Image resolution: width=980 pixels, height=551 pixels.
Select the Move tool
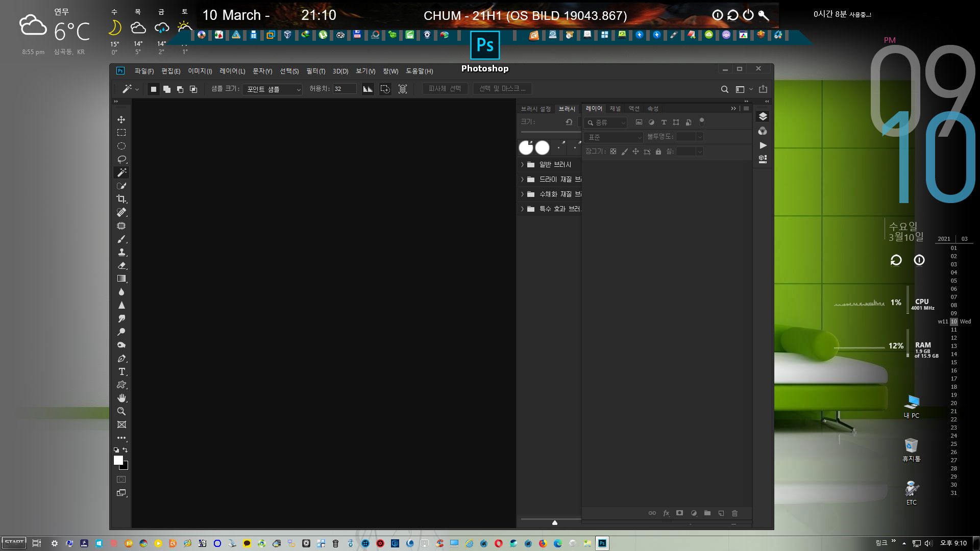point(121,119)
